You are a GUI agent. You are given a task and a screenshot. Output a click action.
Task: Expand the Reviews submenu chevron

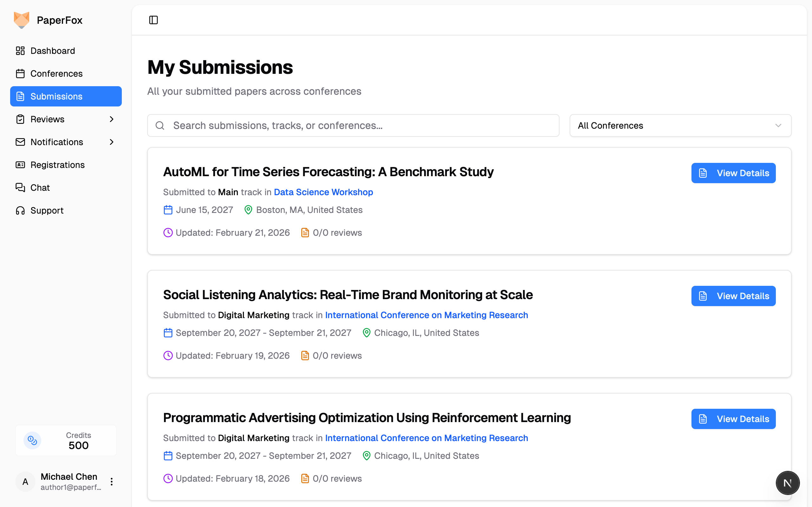pyautogui.click(x=112, y=119)
